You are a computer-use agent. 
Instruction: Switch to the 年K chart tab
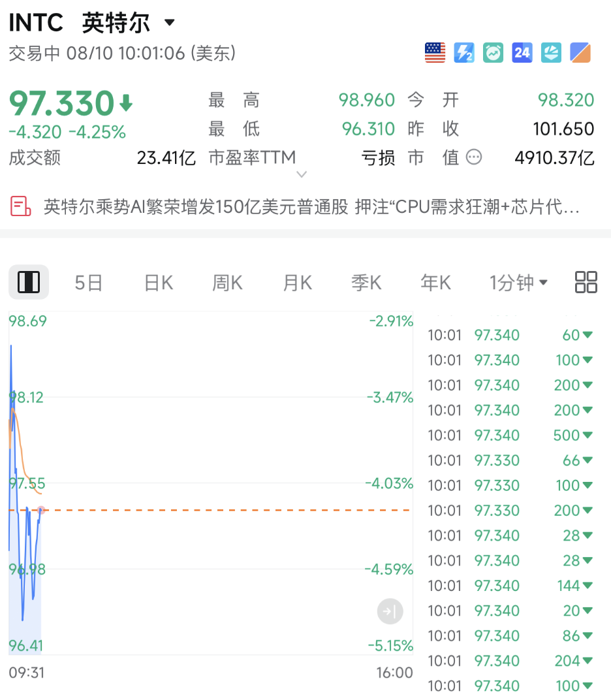pyautogui.click(x=435, y=283)
